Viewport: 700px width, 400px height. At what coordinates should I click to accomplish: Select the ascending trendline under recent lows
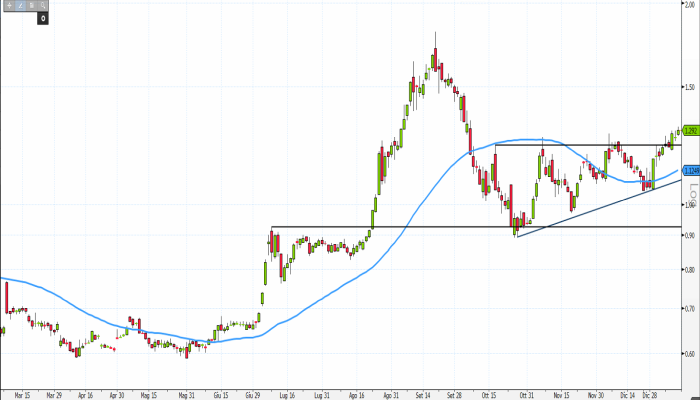coord(600,207)
